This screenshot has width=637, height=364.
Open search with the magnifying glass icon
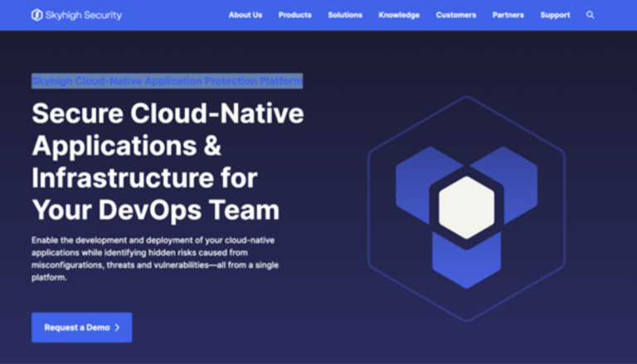[591, 15]
